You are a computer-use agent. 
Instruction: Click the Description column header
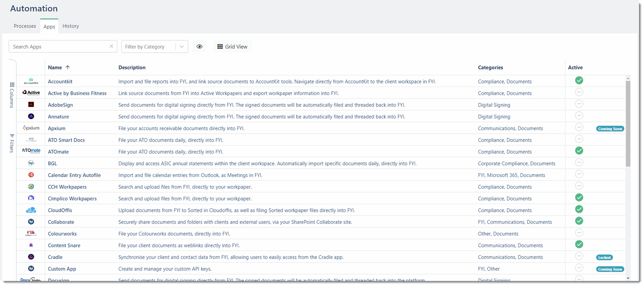(x=132, y=67)
